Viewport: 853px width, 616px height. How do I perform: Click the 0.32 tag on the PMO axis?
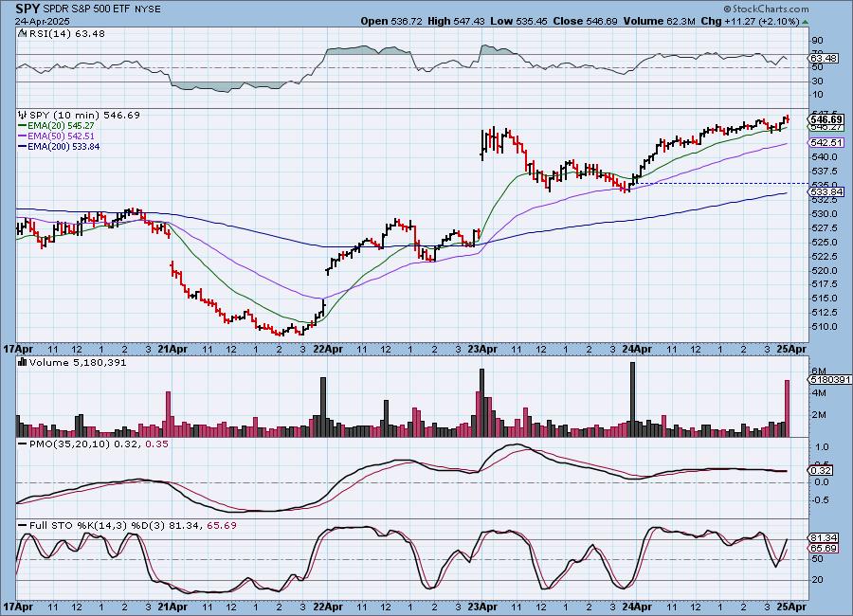pyautogui.click(x=821, y=471)
